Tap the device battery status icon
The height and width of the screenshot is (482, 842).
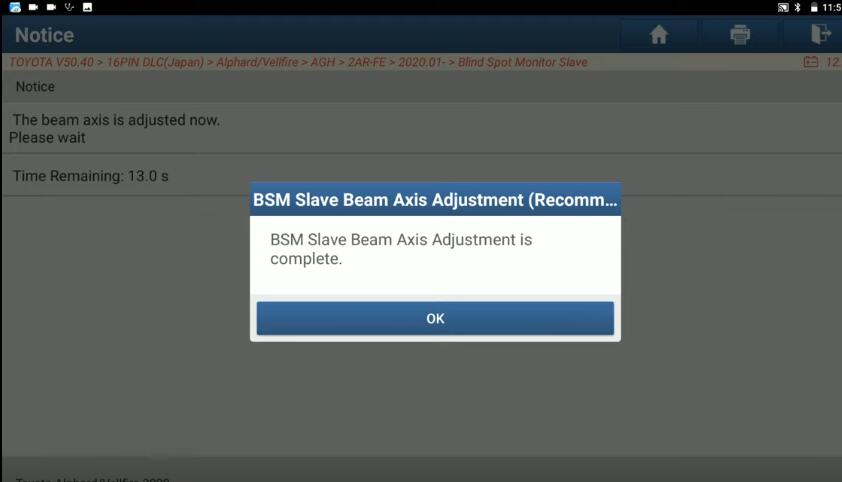coord(814,8)
